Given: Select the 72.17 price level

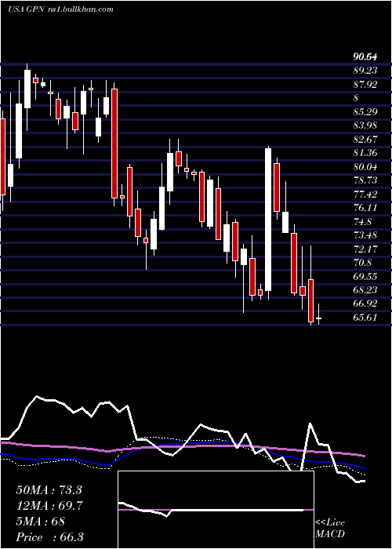Looking at the screenshot, I should [x=365, y=249].
